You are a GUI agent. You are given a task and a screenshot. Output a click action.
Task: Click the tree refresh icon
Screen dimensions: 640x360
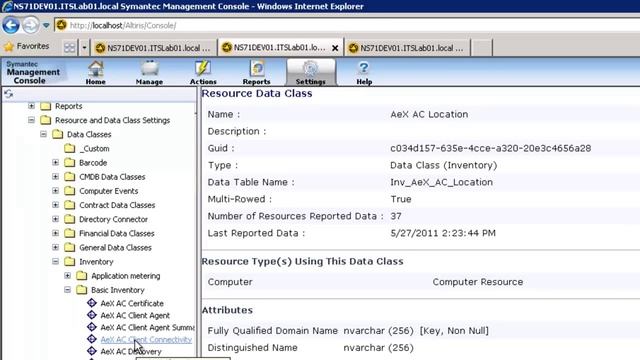click(x=9, y=94)
